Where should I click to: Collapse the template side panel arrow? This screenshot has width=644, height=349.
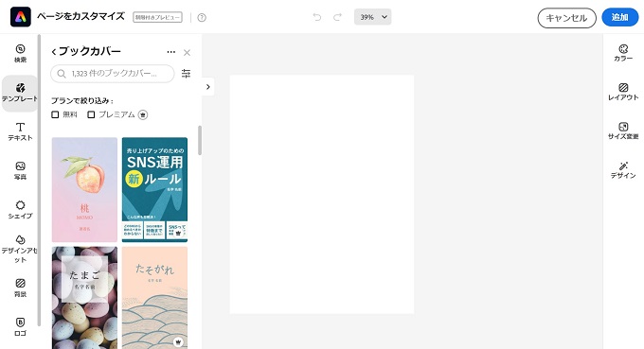(207, 87)
